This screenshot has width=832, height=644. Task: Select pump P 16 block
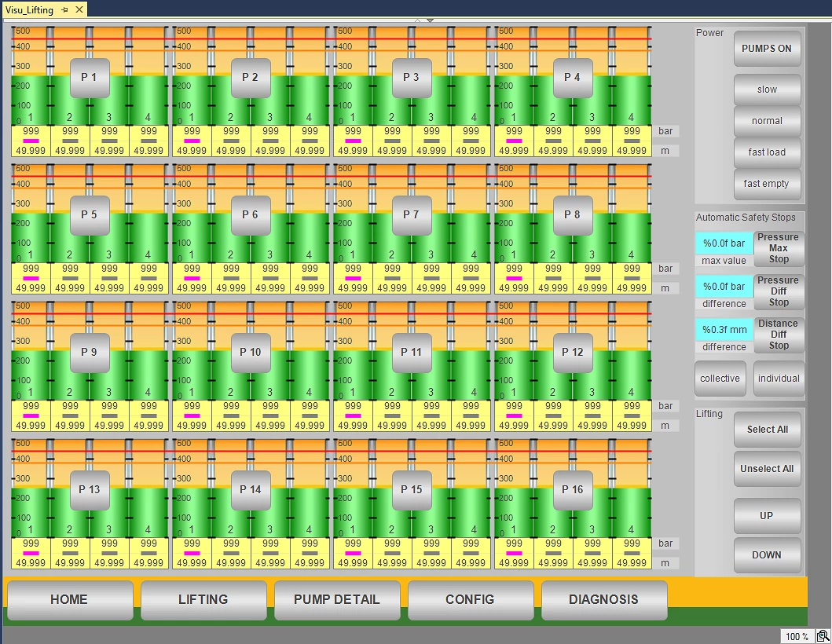coord(573,490)
